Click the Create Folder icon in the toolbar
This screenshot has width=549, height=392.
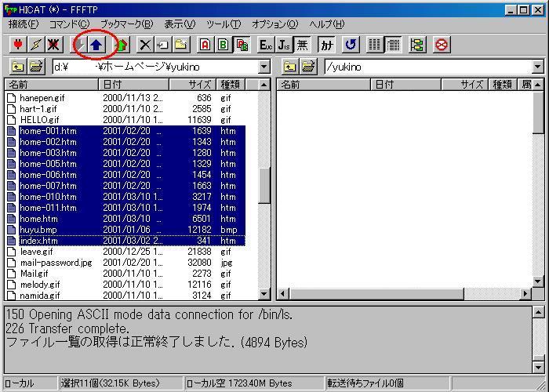tap(181, 45)
